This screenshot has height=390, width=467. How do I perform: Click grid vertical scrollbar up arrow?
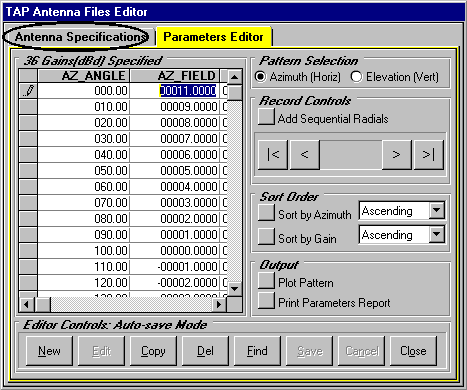(x=235, y=77)
